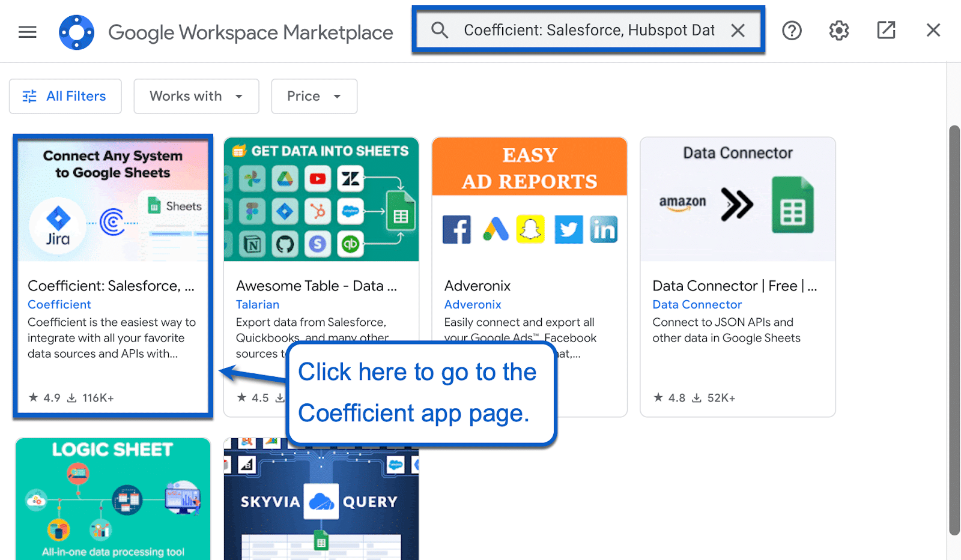Open All Filters panel

(65, 96)
